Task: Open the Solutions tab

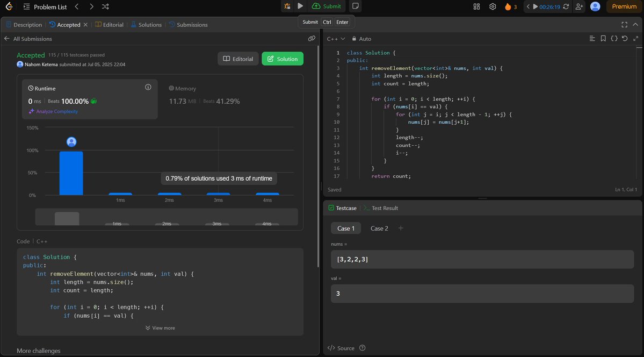Action: point(147,25)
